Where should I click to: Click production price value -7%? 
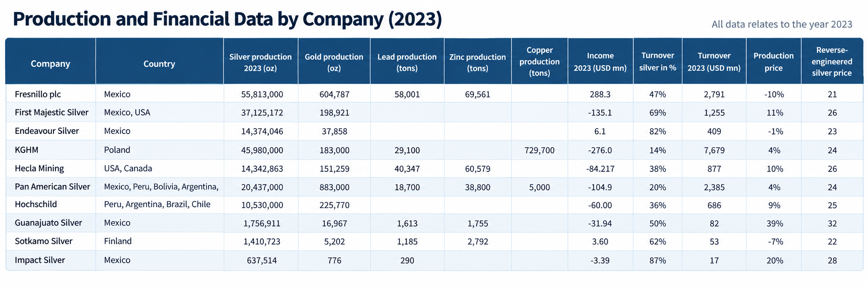click(x=775, y=241)
